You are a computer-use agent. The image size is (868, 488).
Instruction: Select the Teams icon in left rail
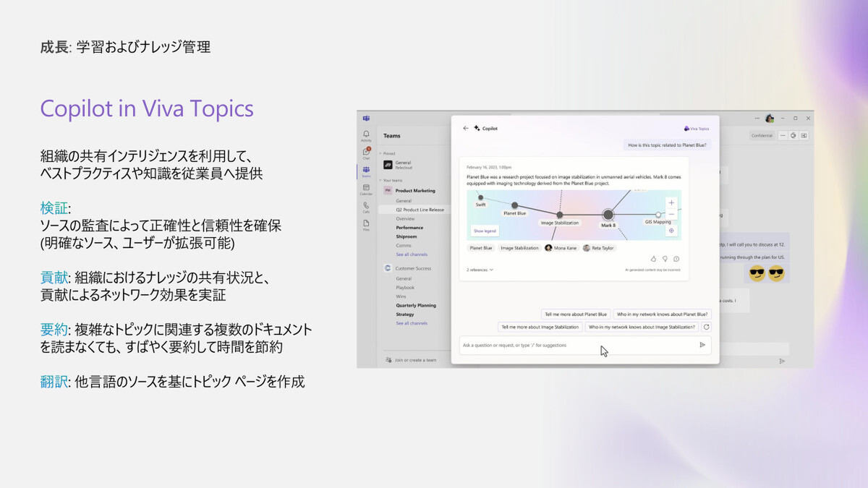(x=366, y=171)
